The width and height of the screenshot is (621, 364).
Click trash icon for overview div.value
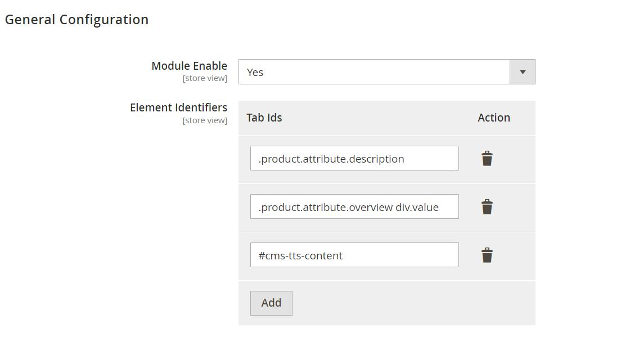[487, 207]
